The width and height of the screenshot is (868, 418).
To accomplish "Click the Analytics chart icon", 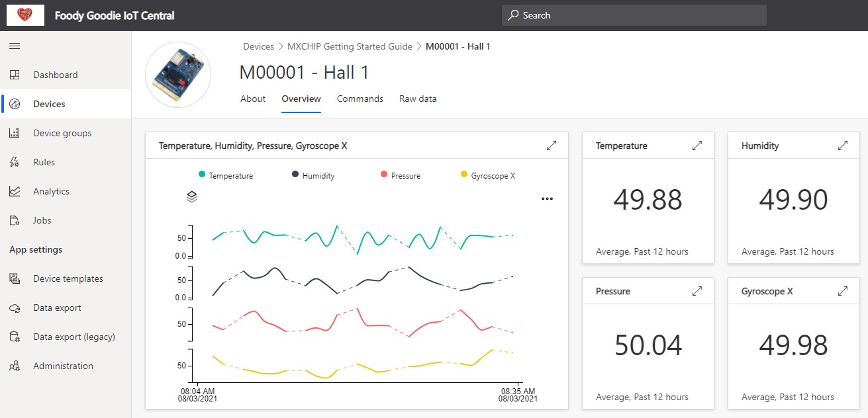I will [15, 191].
